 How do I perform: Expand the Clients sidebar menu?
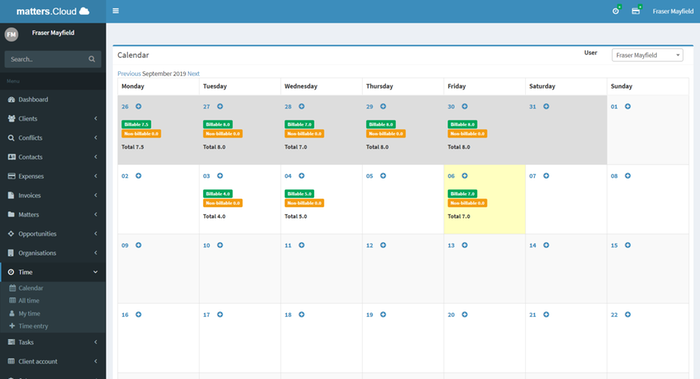coord(53,118)
